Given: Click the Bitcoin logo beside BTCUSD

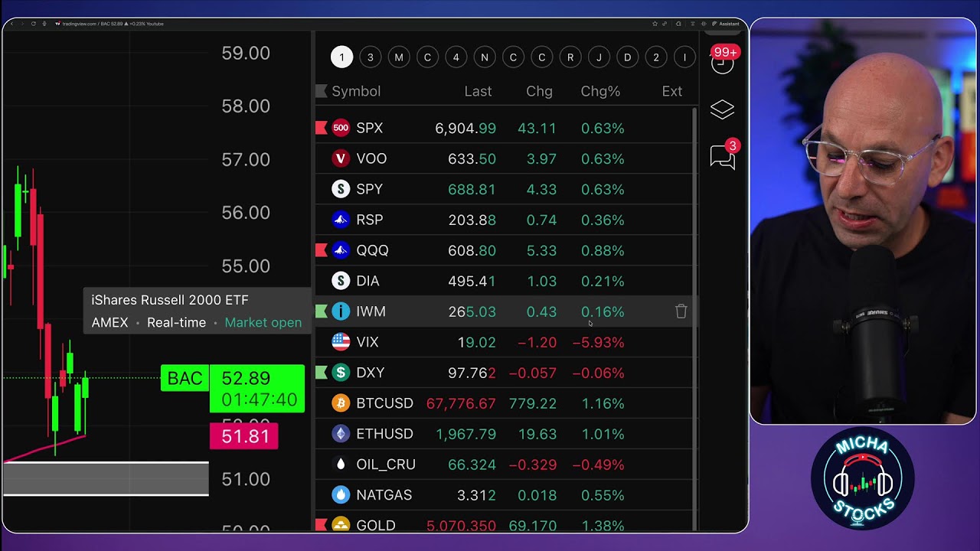Looking at the screenshot, I should (x=341, y=403).
